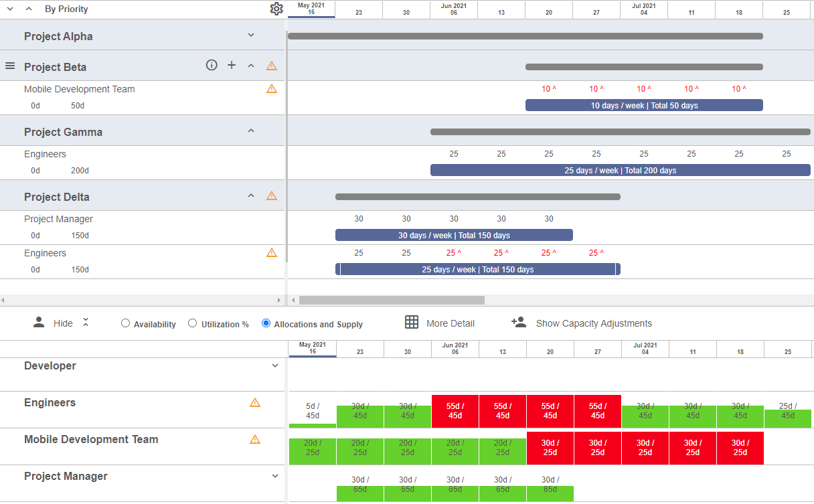This screenshot has height=504, width=814.
Task: Click Mobile Development Team red 30d / 25d cell for Jun 20
Action: pyautogui.click(x=550, y=448)
